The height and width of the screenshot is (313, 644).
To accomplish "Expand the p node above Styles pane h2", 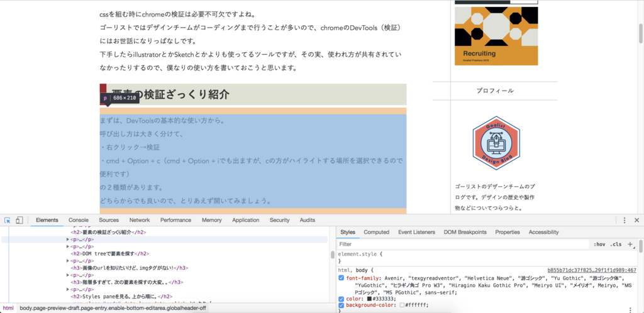I will [68, 289].
